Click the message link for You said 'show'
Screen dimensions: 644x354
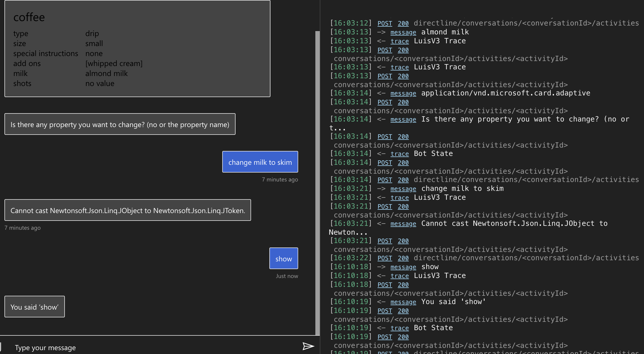click(403, 302)
